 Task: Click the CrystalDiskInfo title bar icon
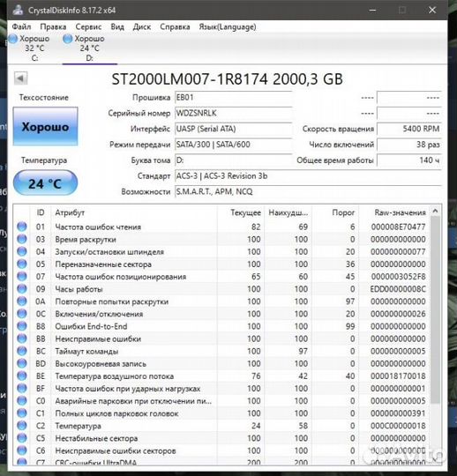(x=18, y=10)
